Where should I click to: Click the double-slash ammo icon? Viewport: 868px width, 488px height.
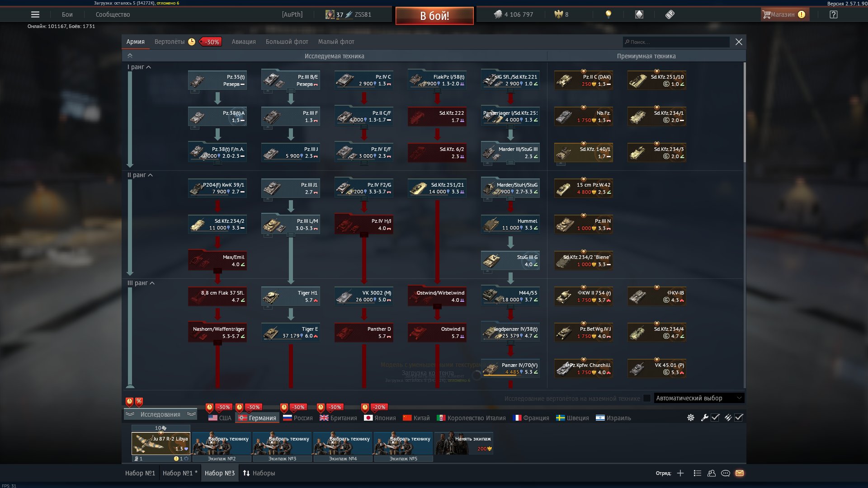click(728, 418)
